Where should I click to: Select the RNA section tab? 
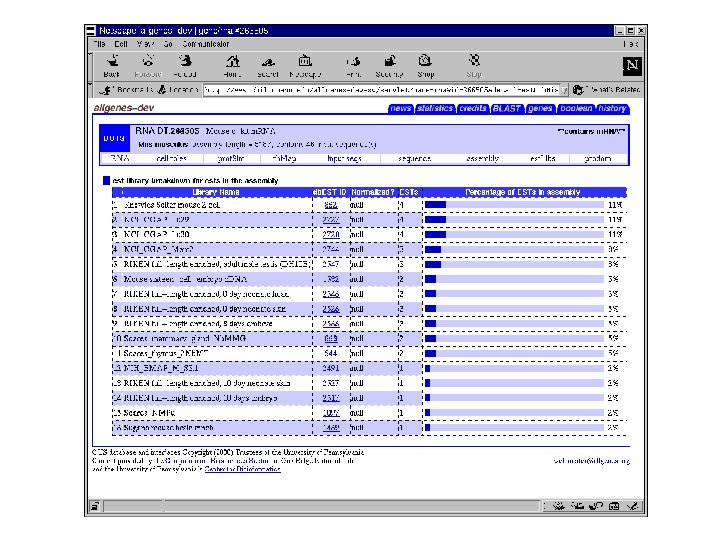pos(119,158)
